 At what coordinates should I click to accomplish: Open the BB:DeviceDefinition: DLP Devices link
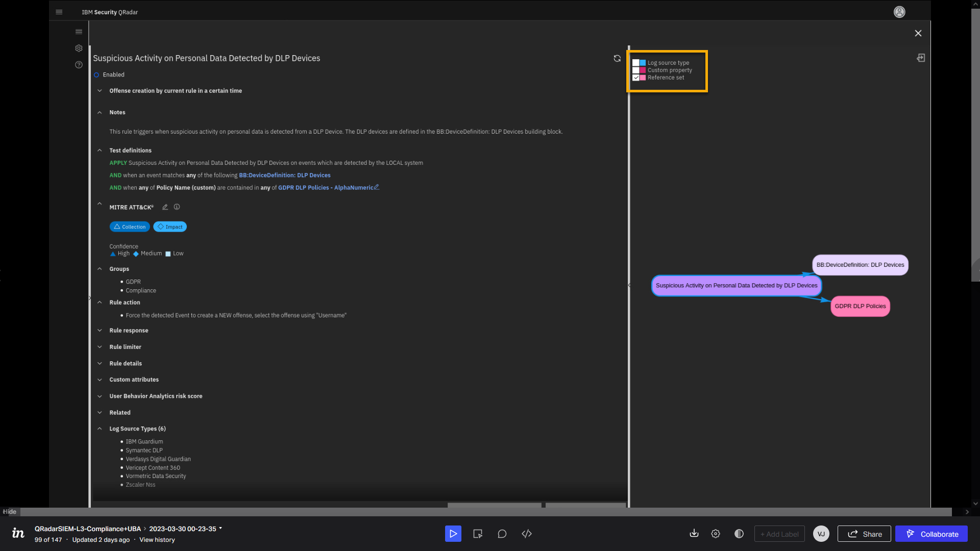point(284,176)
